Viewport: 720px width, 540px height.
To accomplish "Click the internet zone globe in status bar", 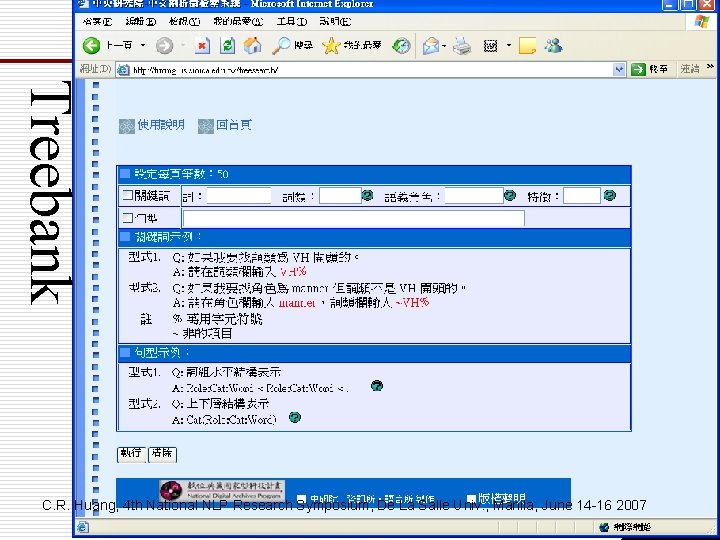I will (x=604, y=527).
